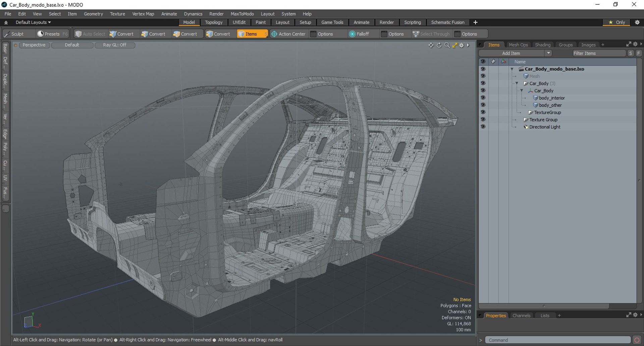644x346 pixels.
Task: Click the viewport zoom magnifier icon
Action: (447, 45)
